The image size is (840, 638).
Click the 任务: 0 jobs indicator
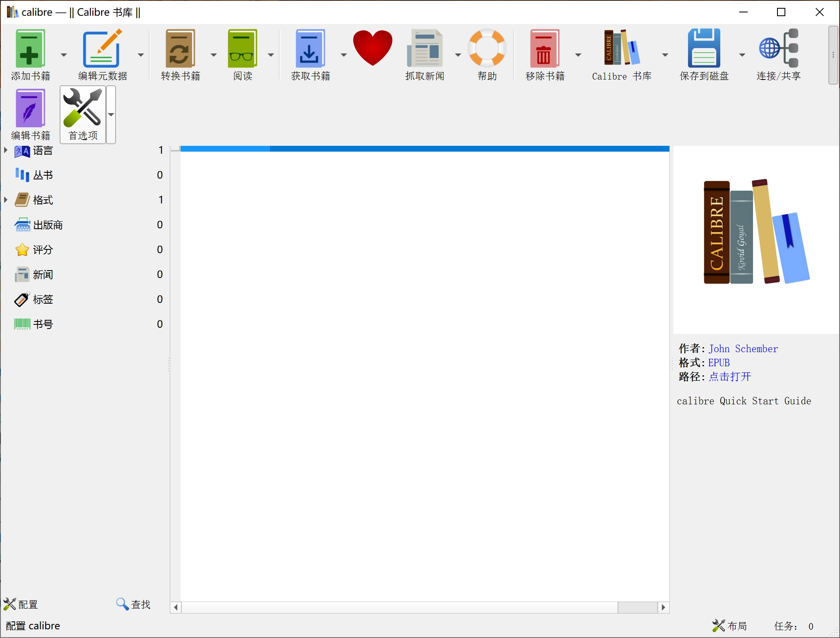794,626
